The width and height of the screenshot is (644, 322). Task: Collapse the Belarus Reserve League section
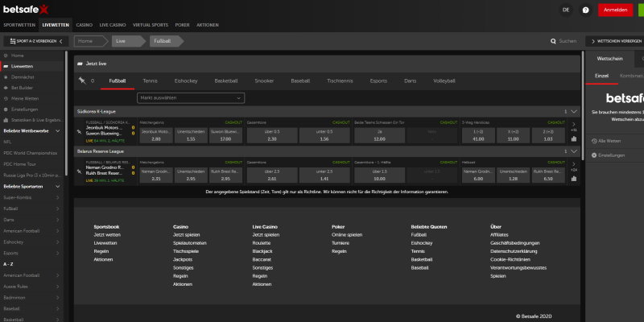coord(574,151)
